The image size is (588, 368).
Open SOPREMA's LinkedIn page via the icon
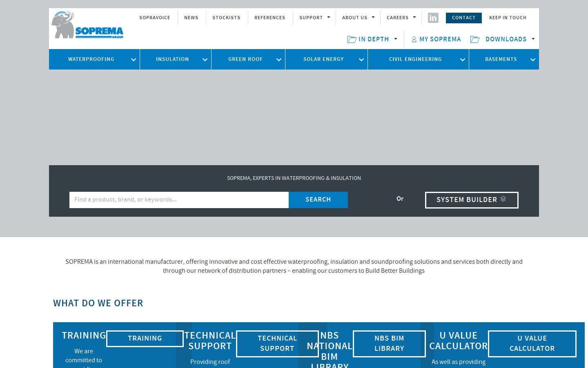tap(433, 18)
